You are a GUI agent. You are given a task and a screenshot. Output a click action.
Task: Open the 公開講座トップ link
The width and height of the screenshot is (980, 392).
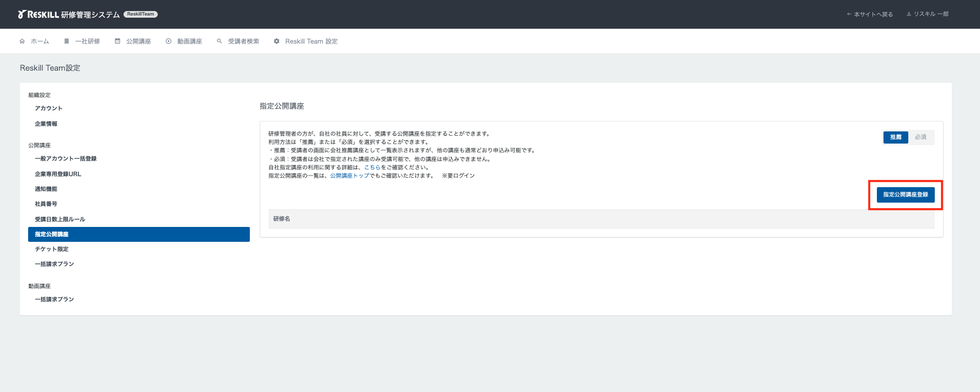click(350, 176)
